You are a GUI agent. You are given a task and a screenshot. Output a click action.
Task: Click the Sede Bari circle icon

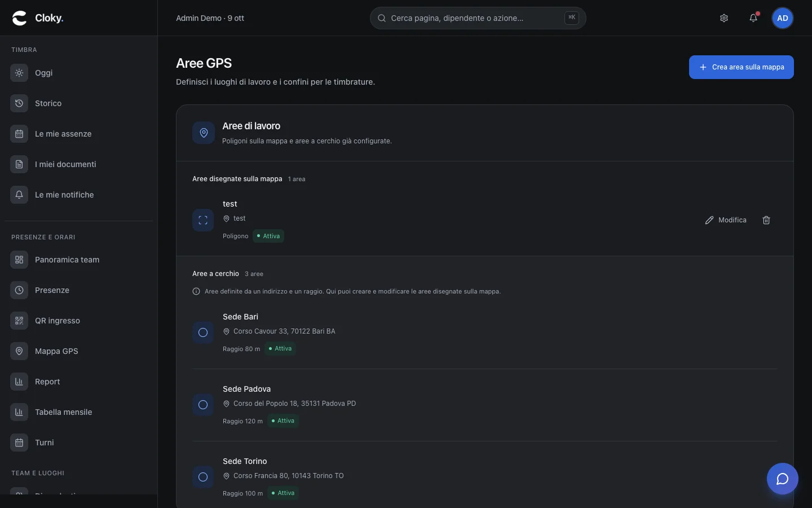pos(203,332)
